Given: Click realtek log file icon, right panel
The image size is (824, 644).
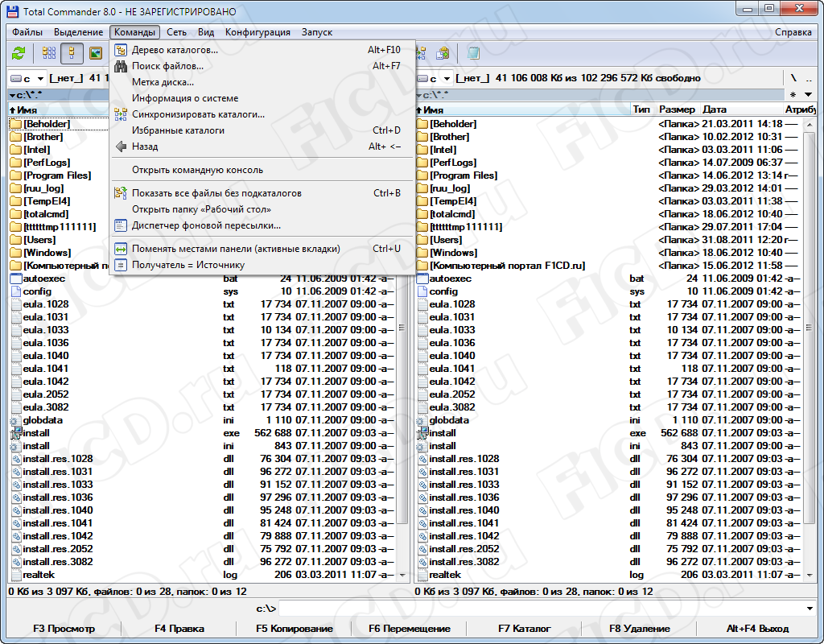Looking at the screenshot, I should (x=422, y=575).
